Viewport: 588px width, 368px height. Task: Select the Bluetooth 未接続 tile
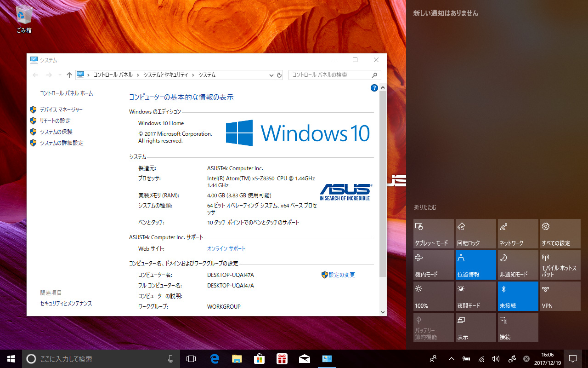pyautogui.click(x=518, y=296)
